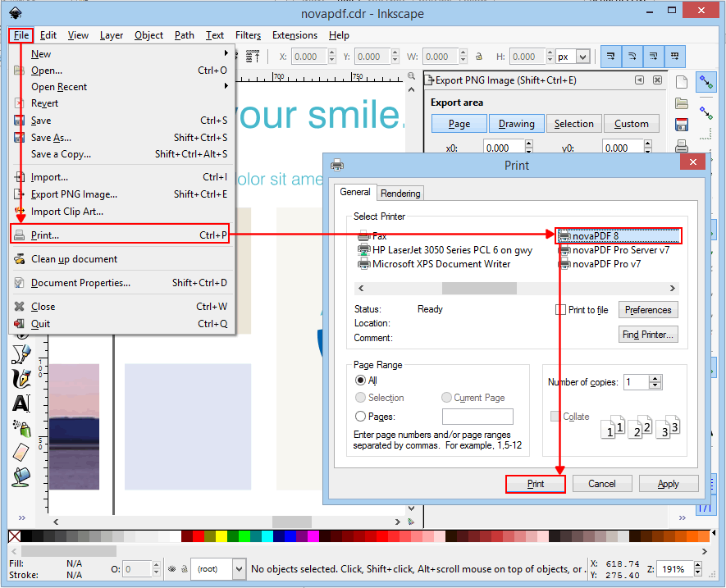
Task: Pick the red swatch in the palette
Action: tap(199, 536)
